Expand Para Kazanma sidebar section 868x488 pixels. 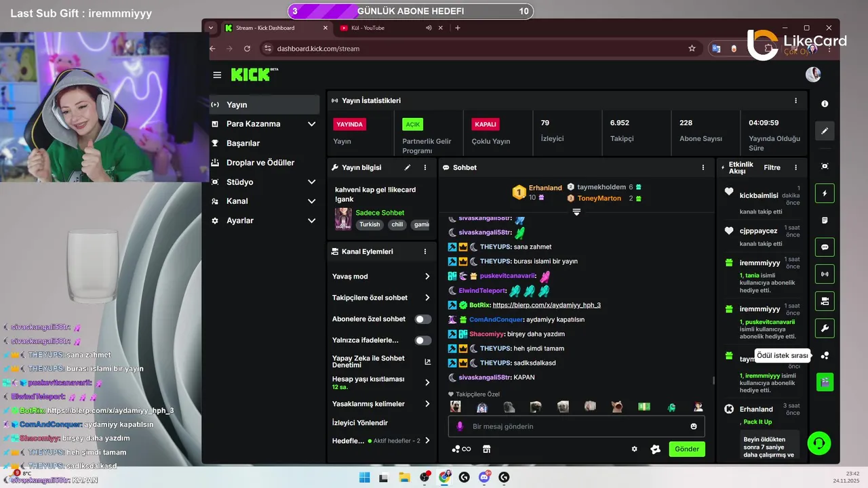311,124
